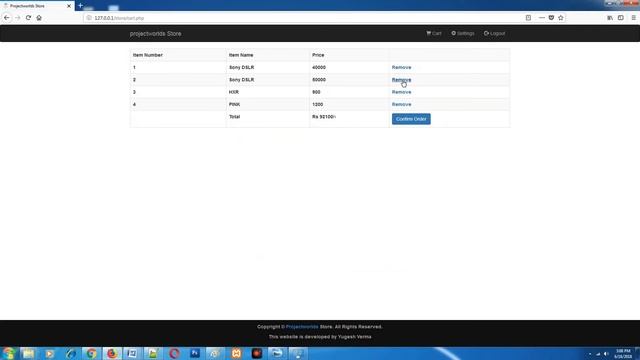Open the Cart from the navbar
This screenshot has width=640, height=360.
click(434, 33)
